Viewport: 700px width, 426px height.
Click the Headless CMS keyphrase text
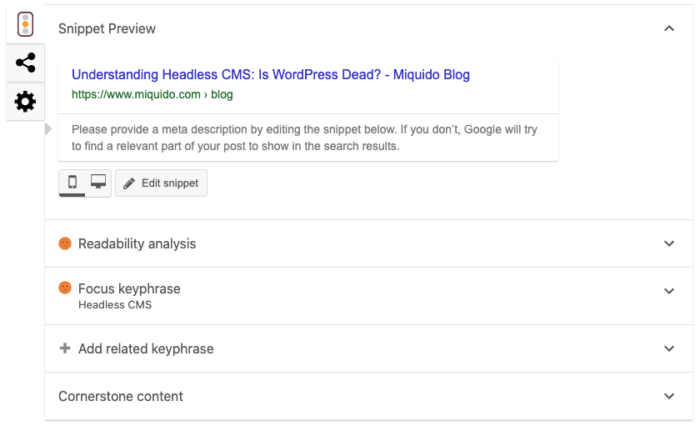tap(115, 305)
